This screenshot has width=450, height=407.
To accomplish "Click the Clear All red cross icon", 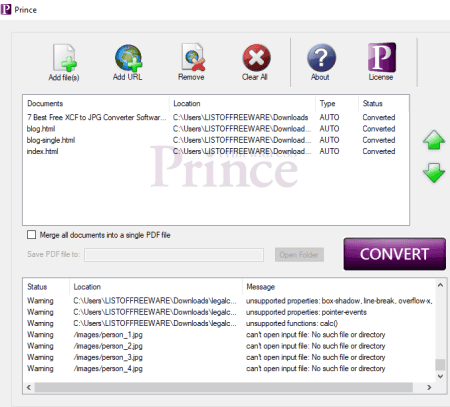I will coord(256,58).
